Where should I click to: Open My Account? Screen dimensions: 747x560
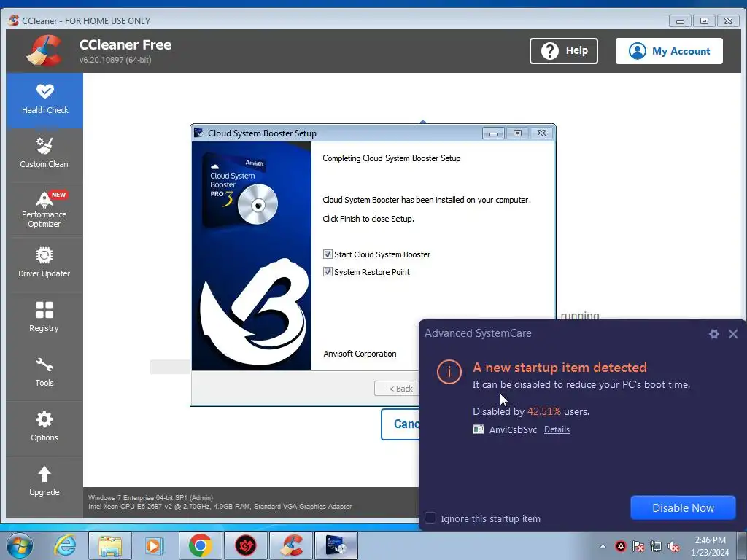(x=669, y=51)
